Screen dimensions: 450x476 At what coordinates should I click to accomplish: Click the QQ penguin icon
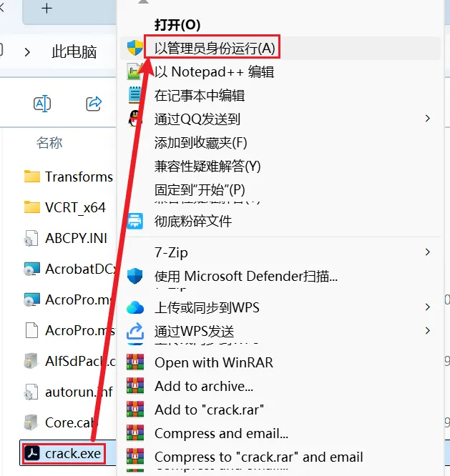(135, 119)
